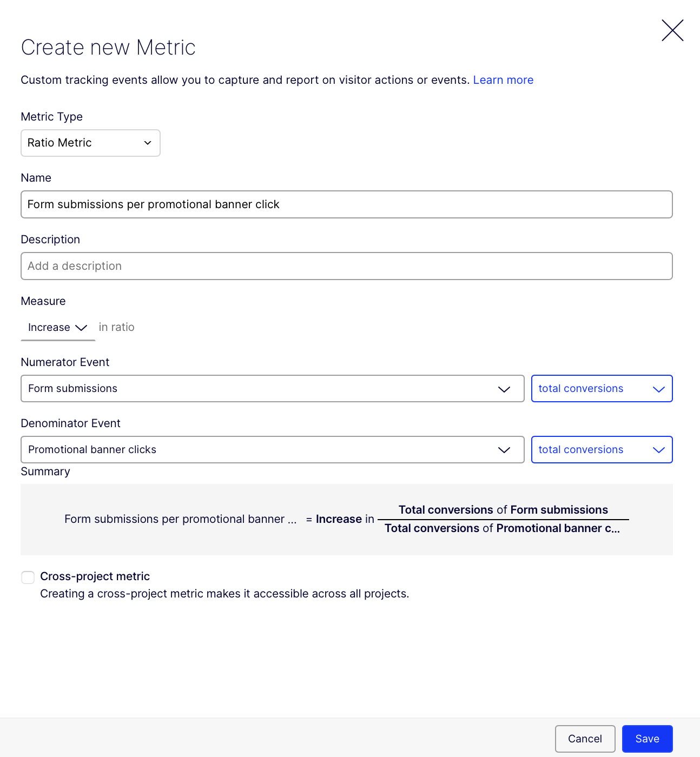Click the chevron next to Increase
This screenshot has height=757, width=700.
[x=81, y=328]
